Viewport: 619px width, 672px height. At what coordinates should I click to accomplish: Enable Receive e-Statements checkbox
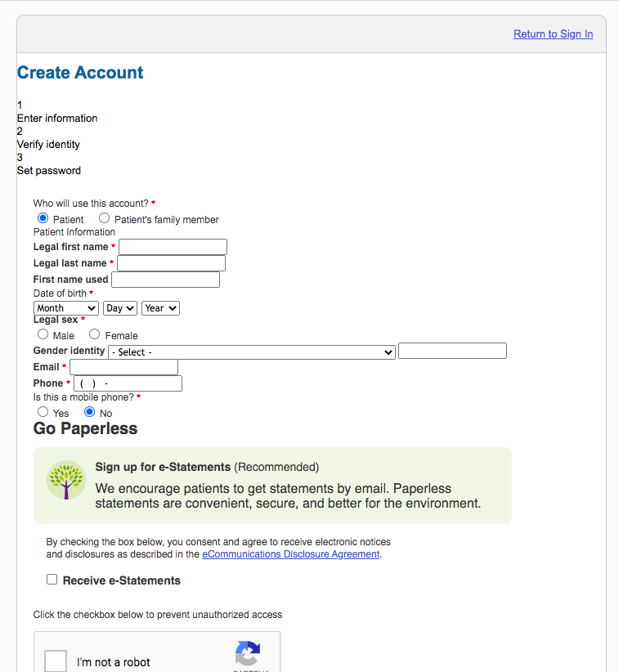click(52, 580)
